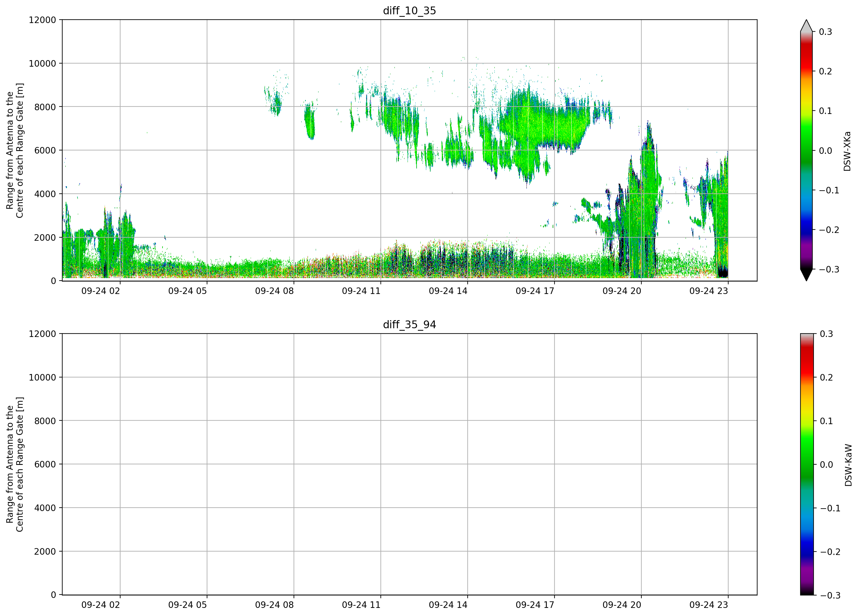Click the −0.2 tick on DSW-XKa colorbar
The width and height of the screenshot is (859, 616).
tap(829, 230)
